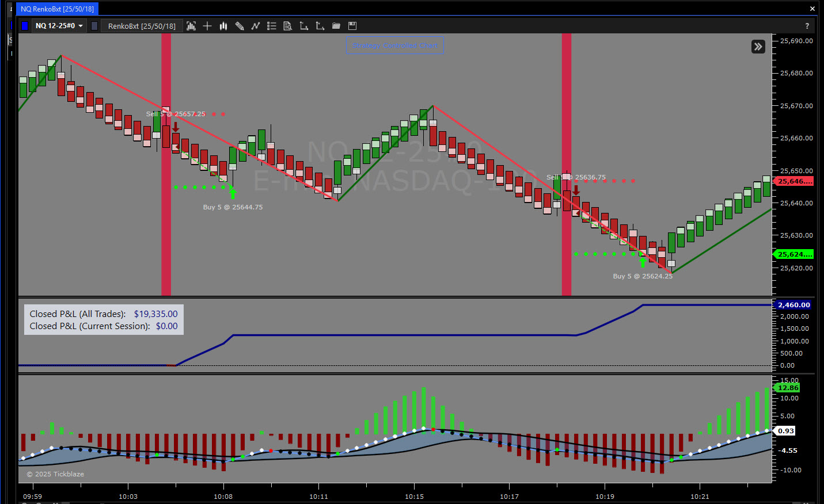This screenshot has height=504, width=824.
Task: Click the bar scanner icon in the toolbar
Action: 191,26
